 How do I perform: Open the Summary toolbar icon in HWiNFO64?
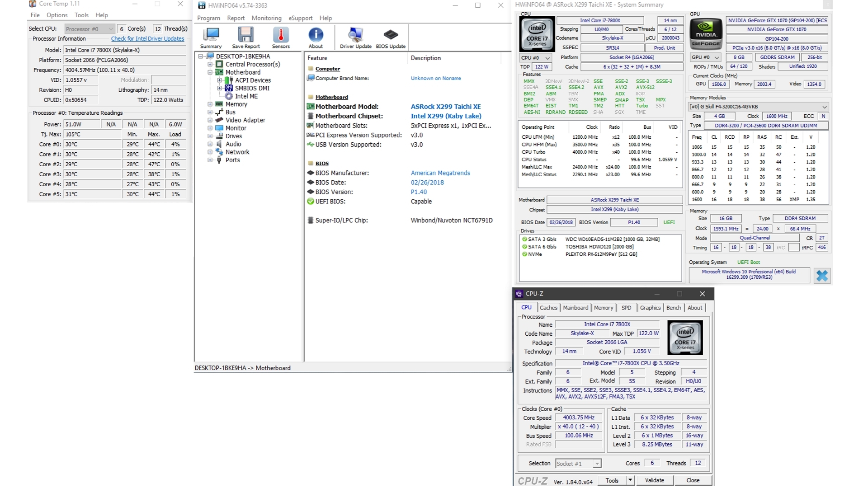211,38
